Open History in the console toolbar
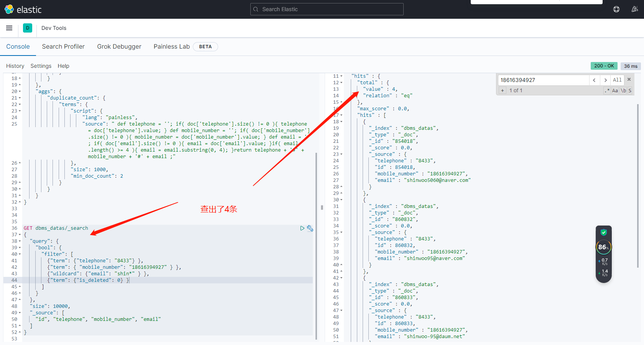Image resolution: width=644 pixels, height=345 pixels. pyautogui.click(x=15, y=66)
